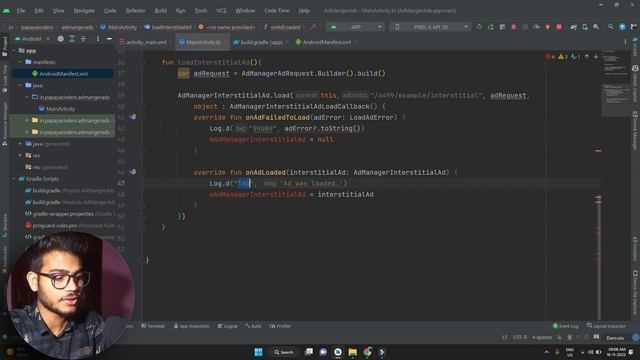Open the VCS menu
The image size is (640, 360).
[x=221, y=11]
